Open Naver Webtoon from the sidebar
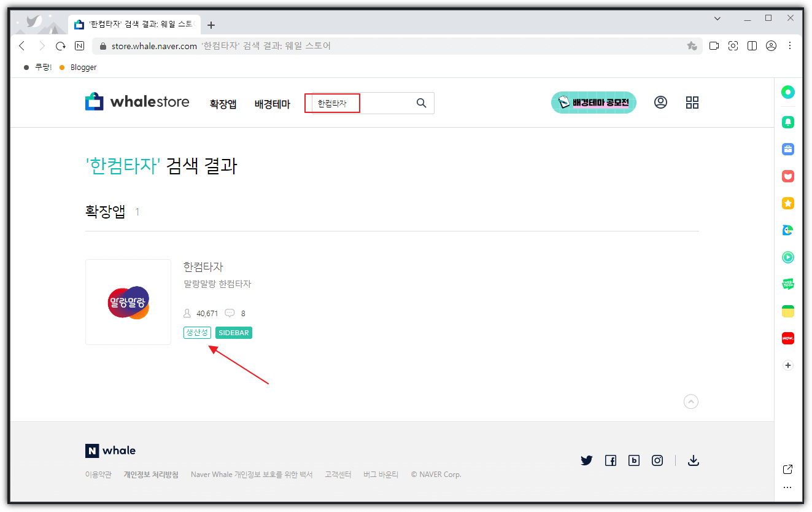 (x=788, y=284)
